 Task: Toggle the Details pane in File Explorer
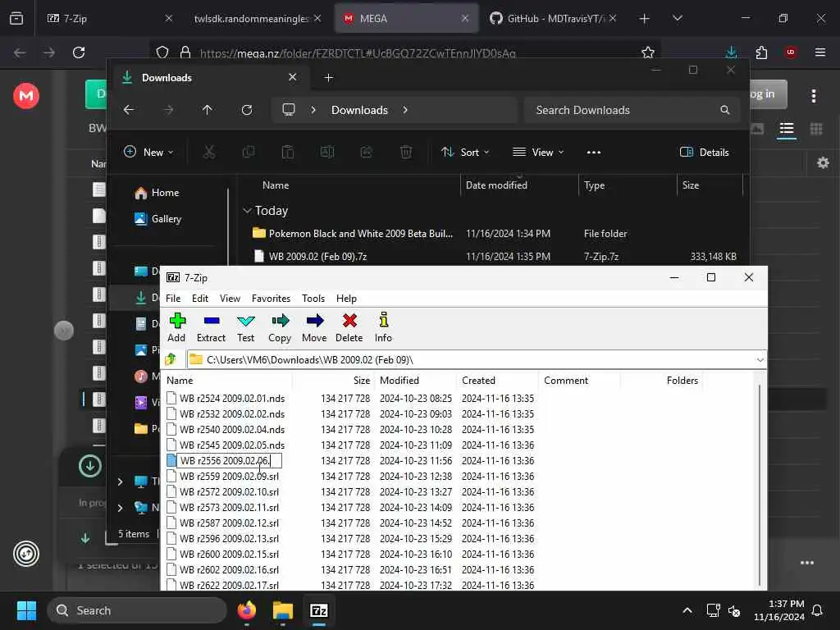pos(704,152)
